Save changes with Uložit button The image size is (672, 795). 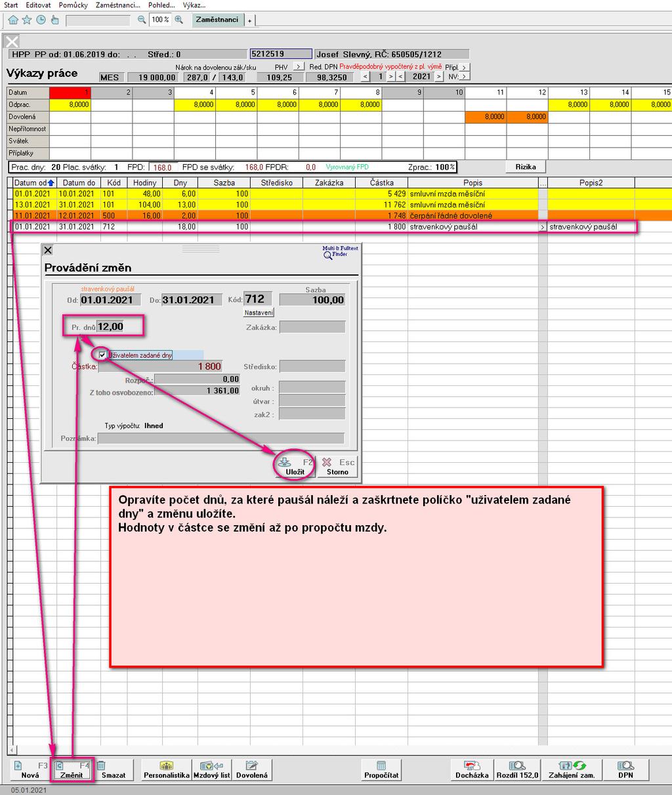point(295,466)
